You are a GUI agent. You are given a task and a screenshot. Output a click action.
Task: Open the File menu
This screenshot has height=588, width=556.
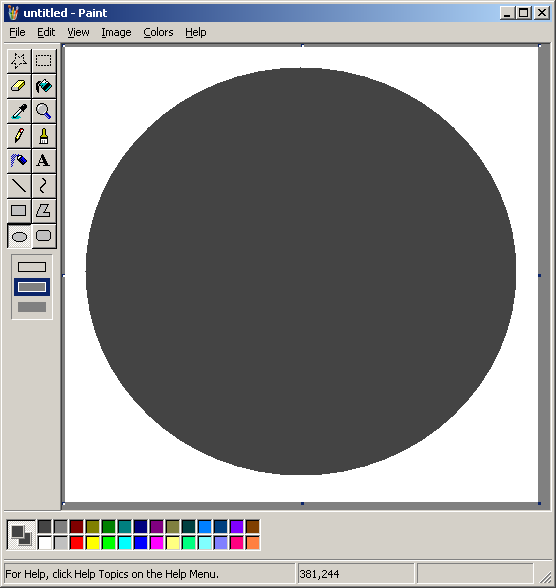(17, 33)
